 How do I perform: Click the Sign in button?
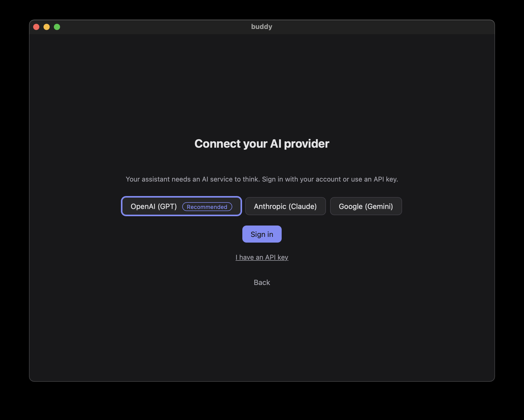point(262,234)
